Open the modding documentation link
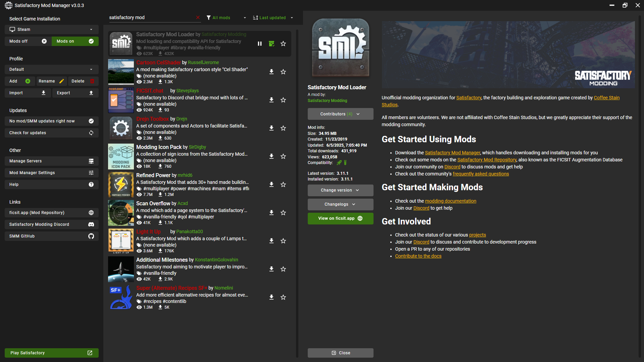Screen dimensions: 644x362 [450, 201]
